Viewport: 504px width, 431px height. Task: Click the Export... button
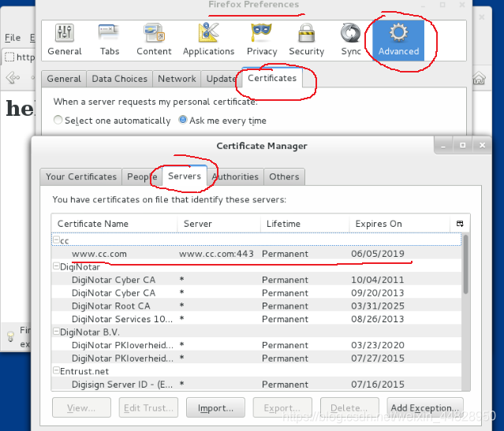click(x=282, y=408)
